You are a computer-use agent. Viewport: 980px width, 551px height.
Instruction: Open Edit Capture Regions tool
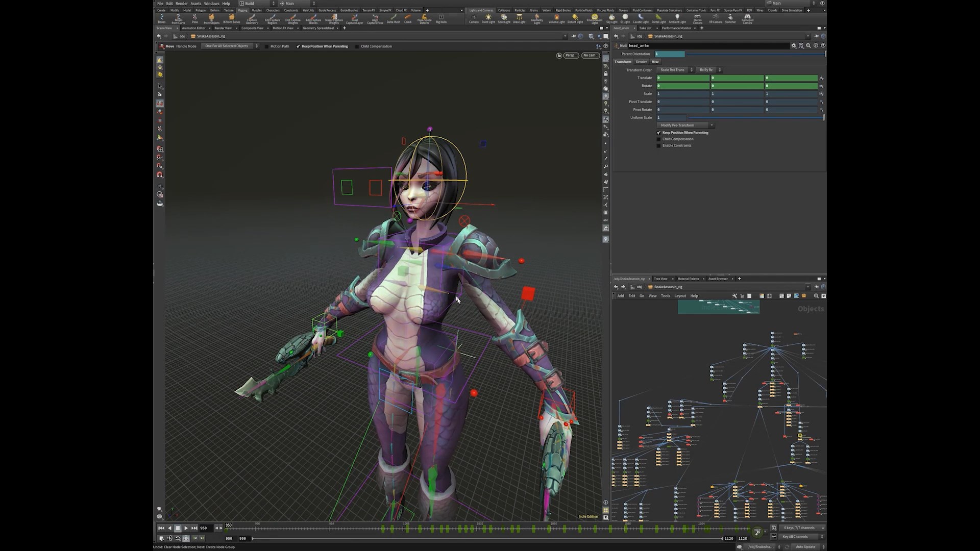273,19
